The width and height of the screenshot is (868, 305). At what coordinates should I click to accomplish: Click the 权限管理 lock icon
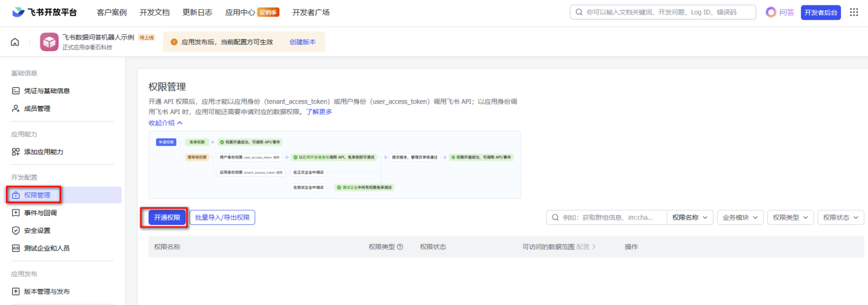(x=16, y=195)
